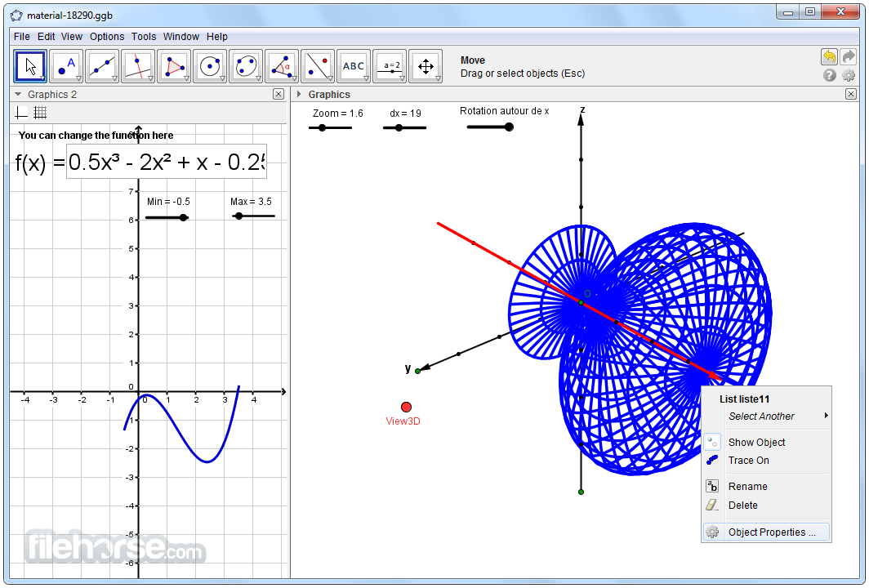Image resolution: width=869 pixels, height=588 pixels.
Task: Activate the Move Graphics View tool
Action: pyautogui.click(x=426, y=66)
